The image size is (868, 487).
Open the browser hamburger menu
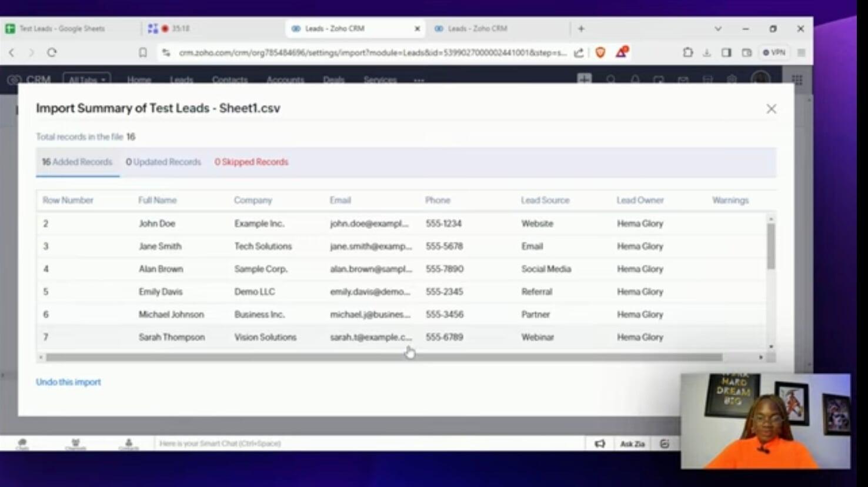click(x=800, y=52)
